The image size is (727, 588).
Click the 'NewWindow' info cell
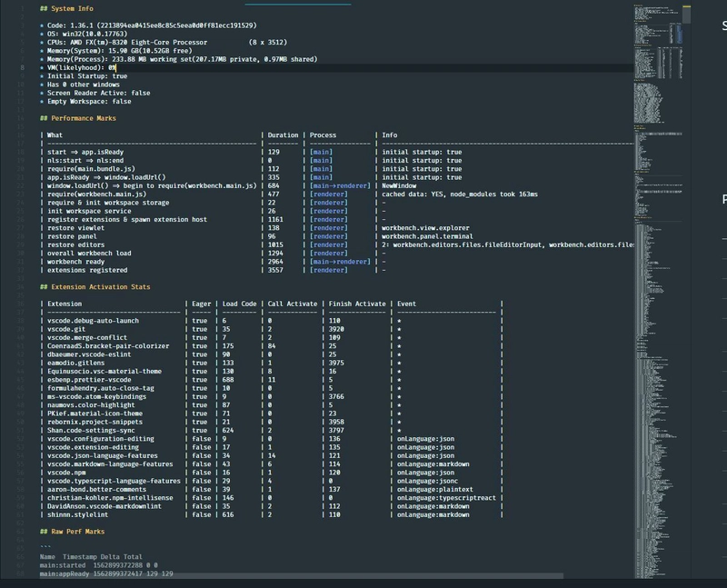coord(399,185)
